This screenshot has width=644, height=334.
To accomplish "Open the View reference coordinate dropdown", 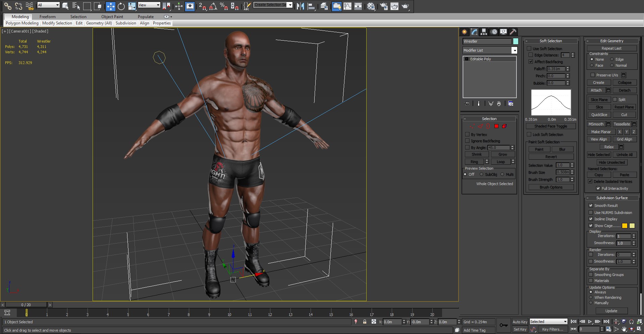I will click(x=149, y=5).
